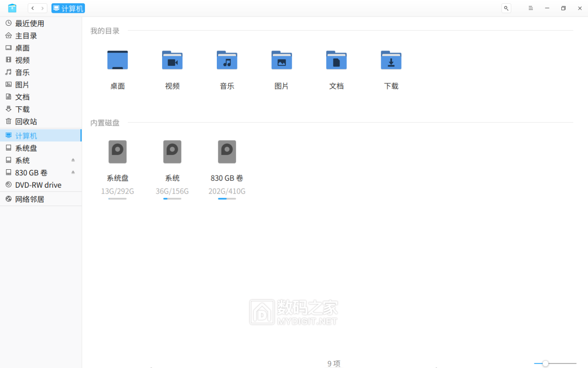This screenshot has height=368, width=588.
Task: Click the 计算机 breadcrumb in address bar
Action: coord(68,8)
